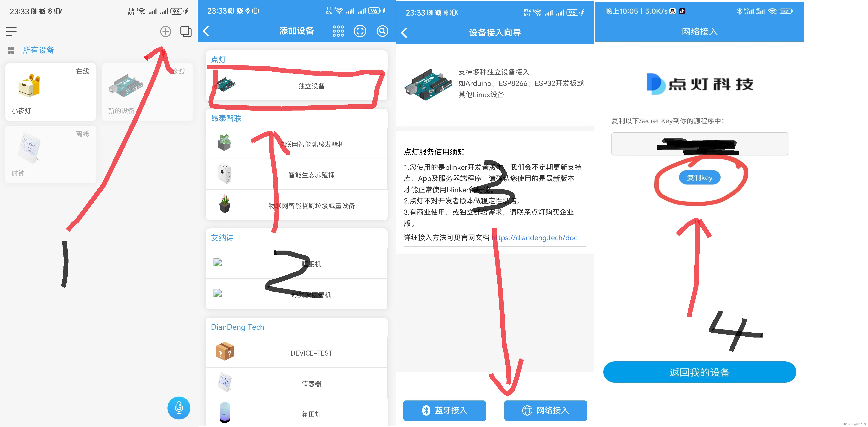Select 独立设备 in the list
Viewport: 868px width, 427px height.
tap(296, 85)
